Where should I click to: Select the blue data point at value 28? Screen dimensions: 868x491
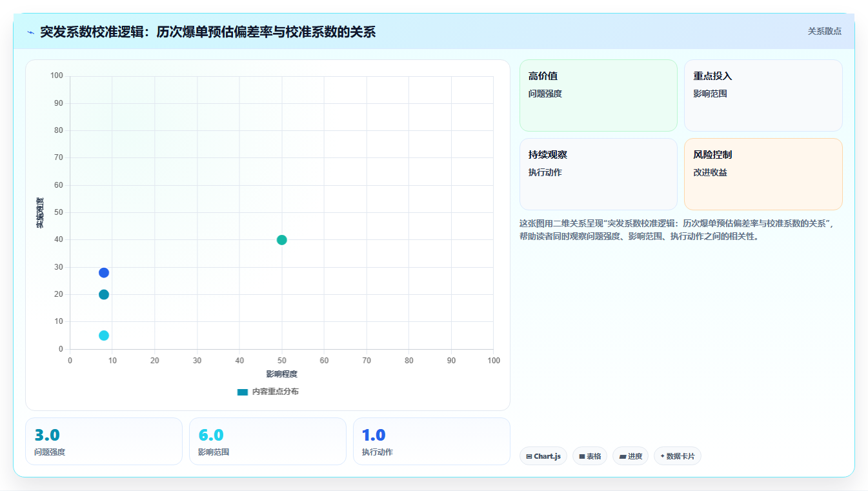(x=104, y=273)
